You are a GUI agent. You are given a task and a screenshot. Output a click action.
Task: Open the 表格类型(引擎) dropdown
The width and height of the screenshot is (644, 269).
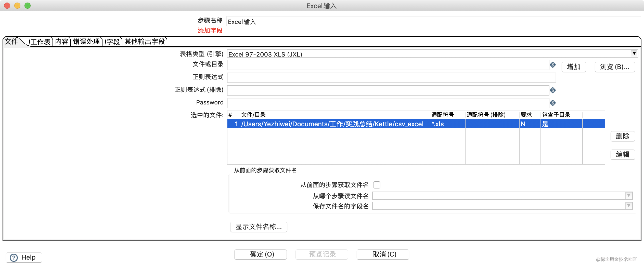(634, 53)
